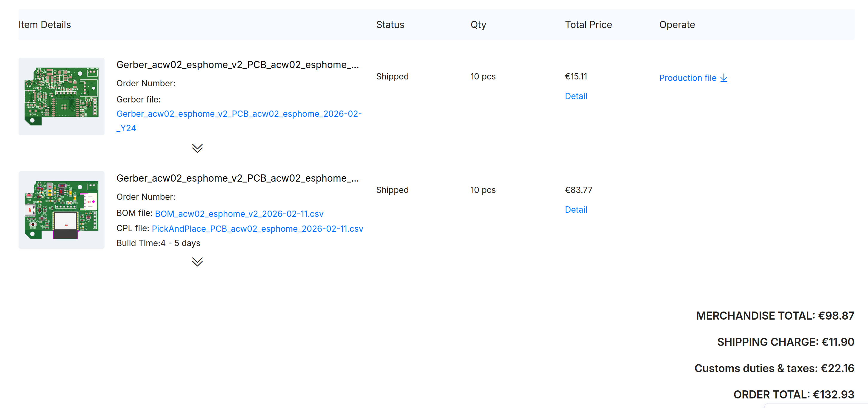Click the Item Details column header

point(44,24)
